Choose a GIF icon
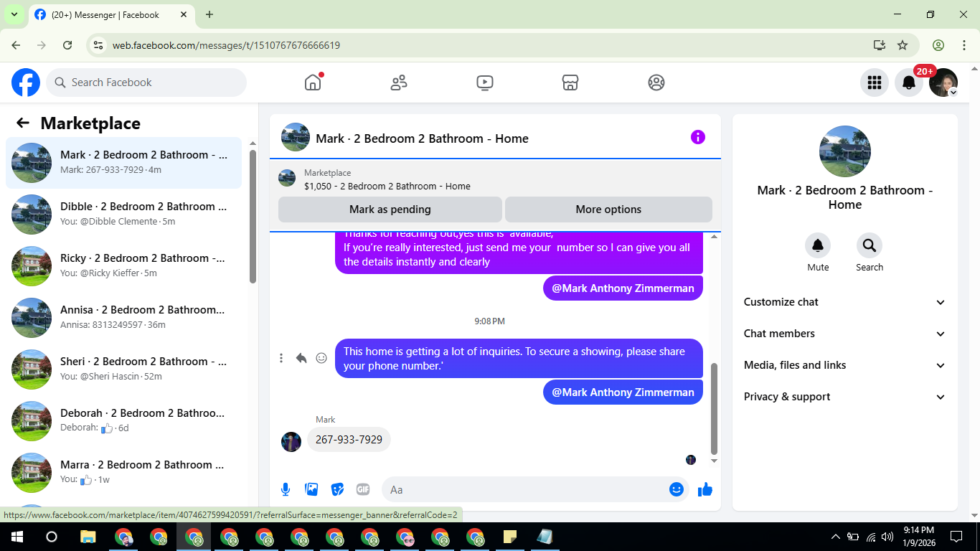 (363, 489)
